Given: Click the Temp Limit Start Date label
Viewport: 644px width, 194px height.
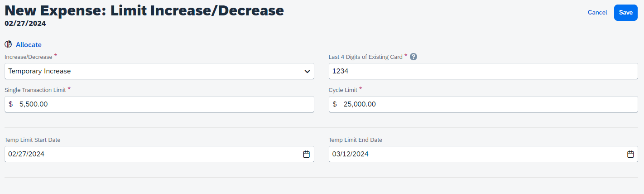Looking at the screenshot, I should pyautogui.click(x=32, y=140).
